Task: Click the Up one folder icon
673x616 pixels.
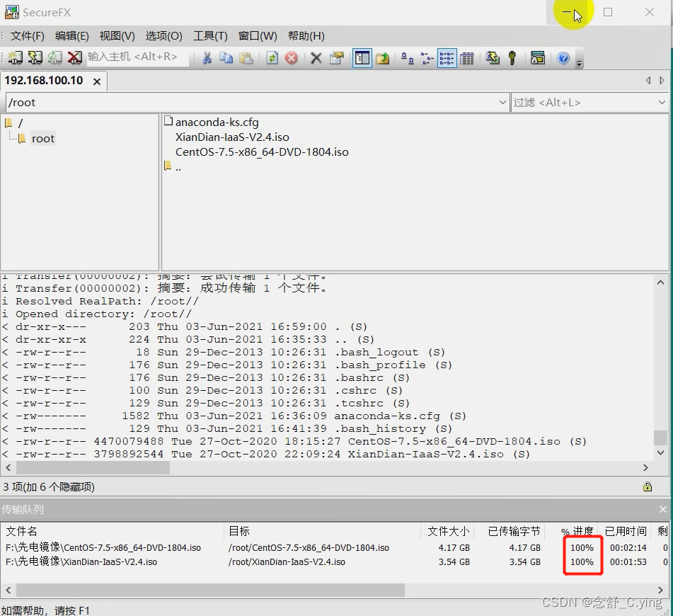Action: click(x=382, y=57)
